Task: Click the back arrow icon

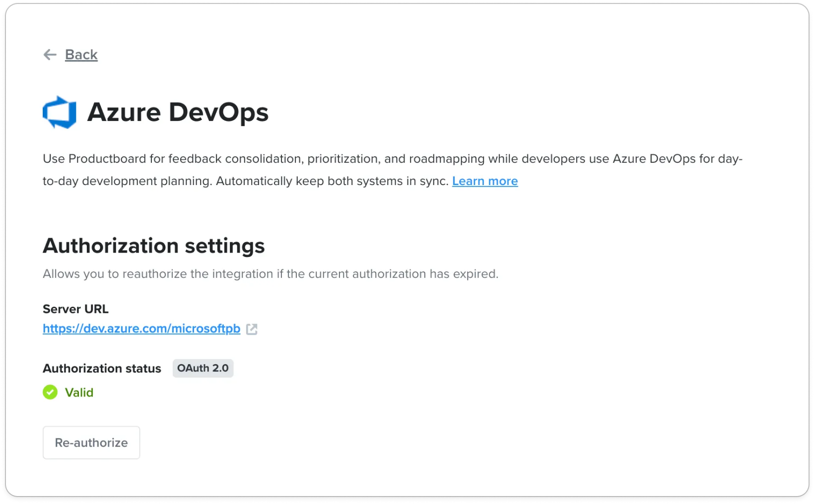Action: pos(50,55)
